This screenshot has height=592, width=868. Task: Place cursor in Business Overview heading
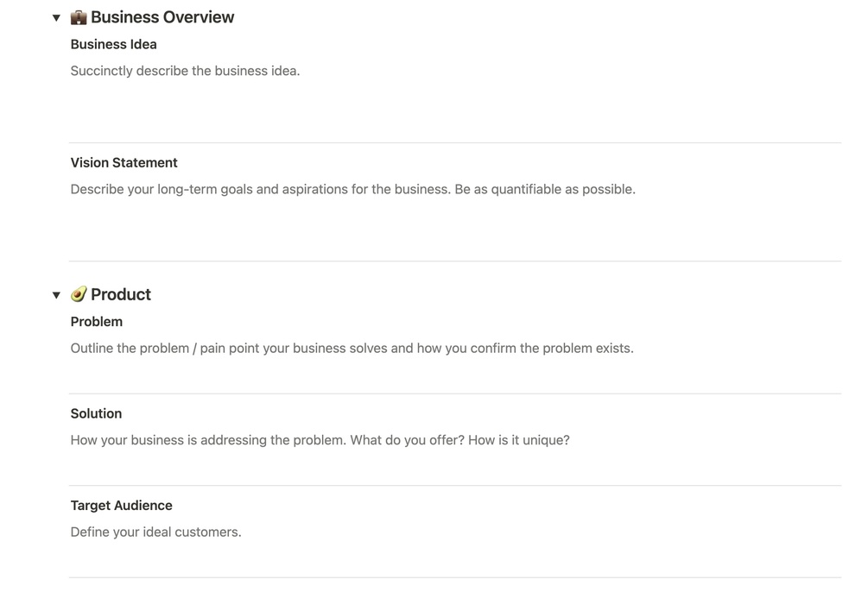[162, 17]
